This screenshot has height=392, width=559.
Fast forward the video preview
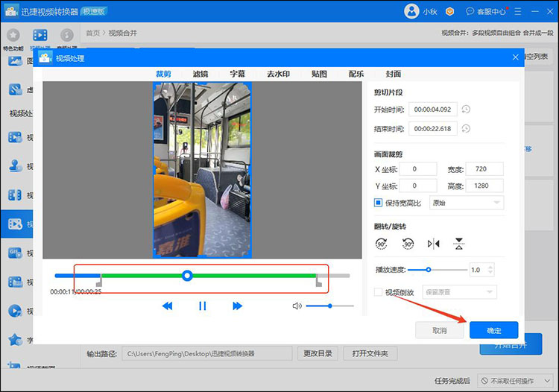coord(237,306)
